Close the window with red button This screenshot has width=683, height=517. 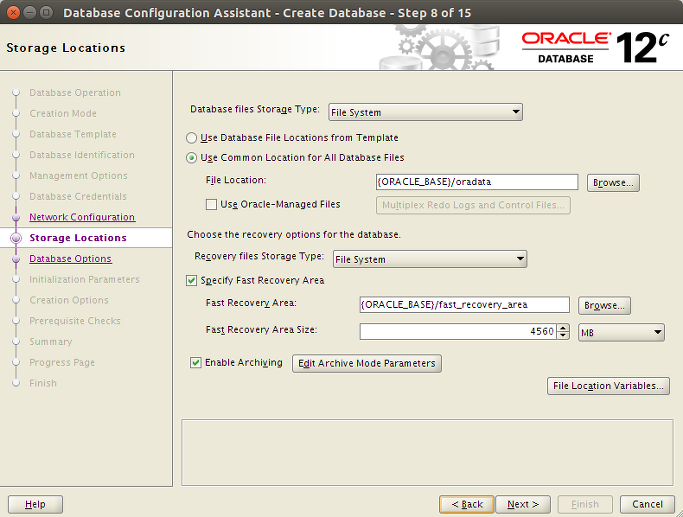(x=13, y=12)
